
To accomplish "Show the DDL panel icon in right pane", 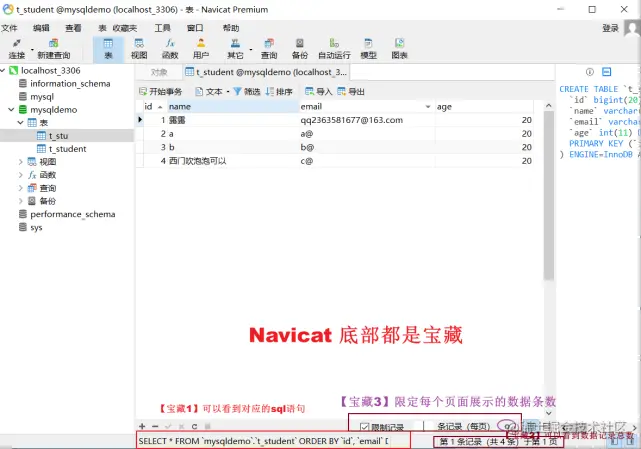I will [607, 72].
